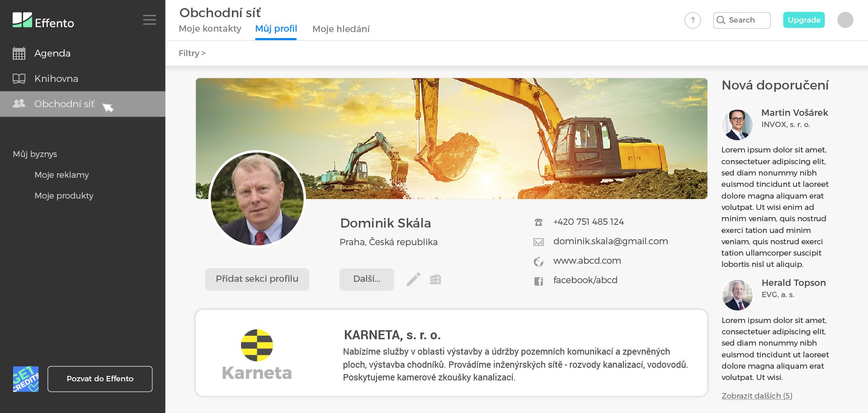Click the Upgrade button
Image resolution: width=868 pixels, height=413 pixels.
coord(804,20)
